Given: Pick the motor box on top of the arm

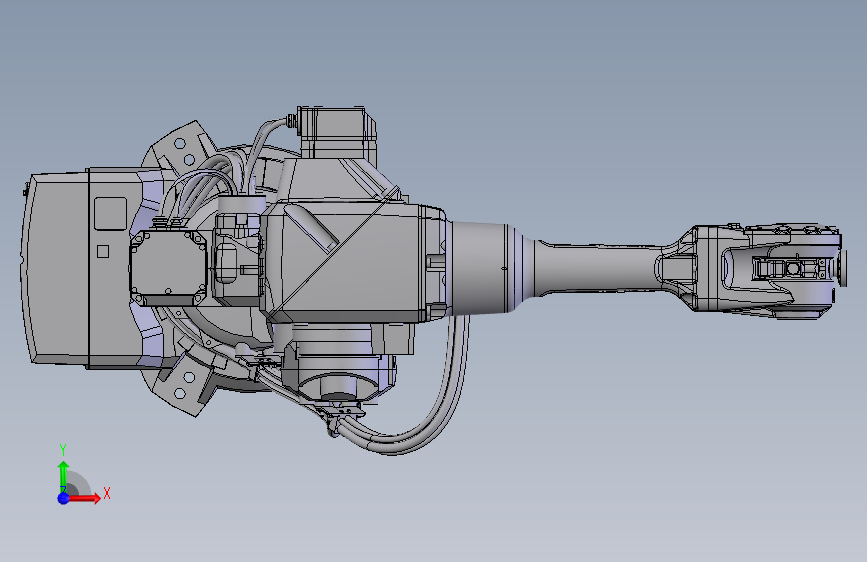Looking at the screenshot, I should click(x=337, y=132).
